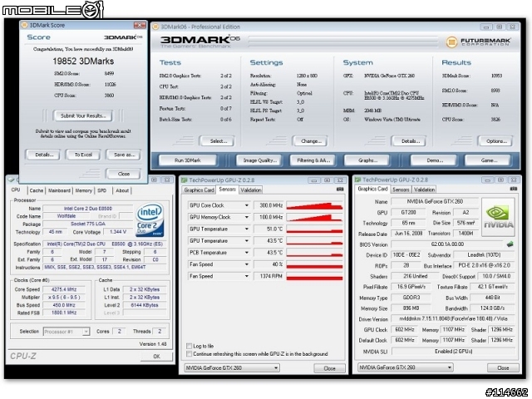This screenshot has width=532, height=399.
Task: Click Details button in 3DMark Score window
Action: point(44,155)
